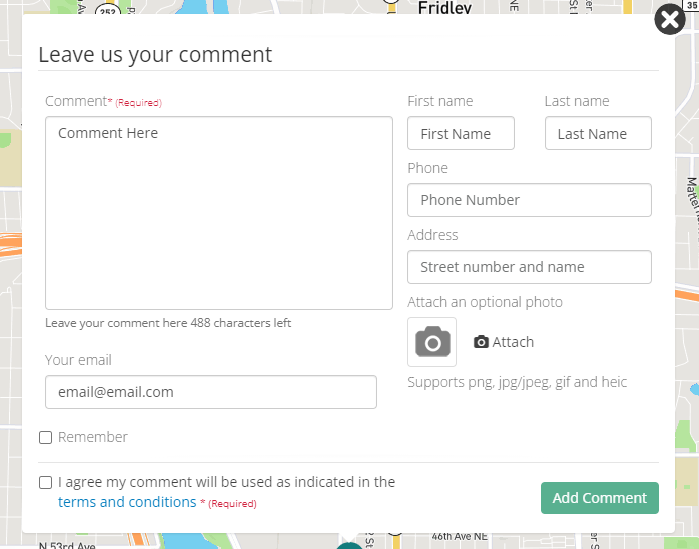Viewport: 699px width, 549px height.
Task: Click the email address input field
Action: click(x=210, y=392)
